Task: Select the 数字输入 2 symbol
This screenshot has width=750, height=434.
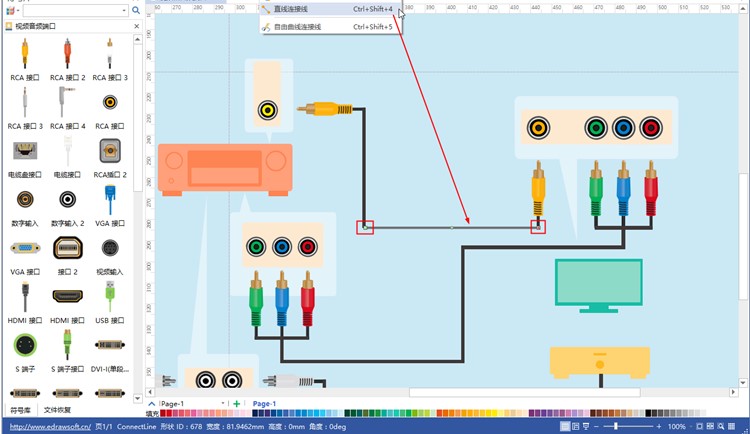Action: pyautogui.click(x=67, y=199)
